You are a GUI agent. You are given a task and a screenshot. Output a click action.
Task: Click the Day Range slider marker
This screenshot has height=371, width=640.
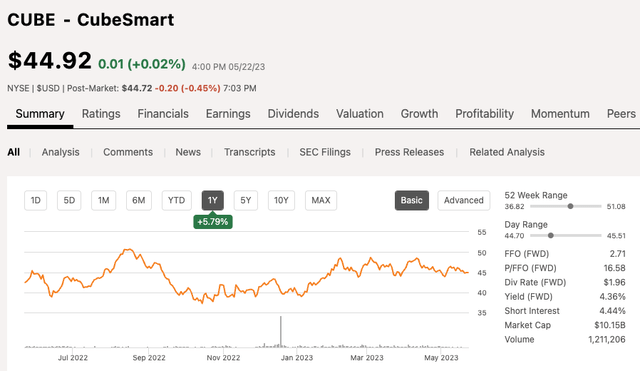coord(551,235)
